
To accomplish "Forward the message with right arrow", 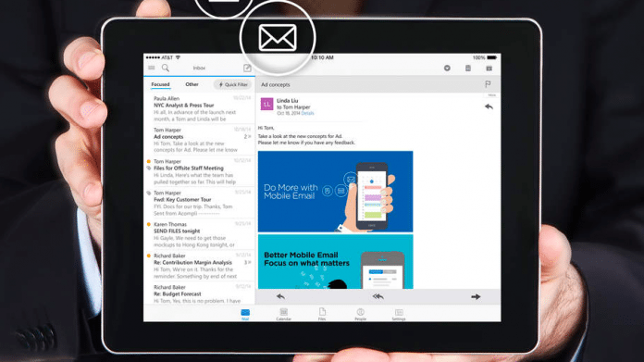I will (x=476, y=296).
